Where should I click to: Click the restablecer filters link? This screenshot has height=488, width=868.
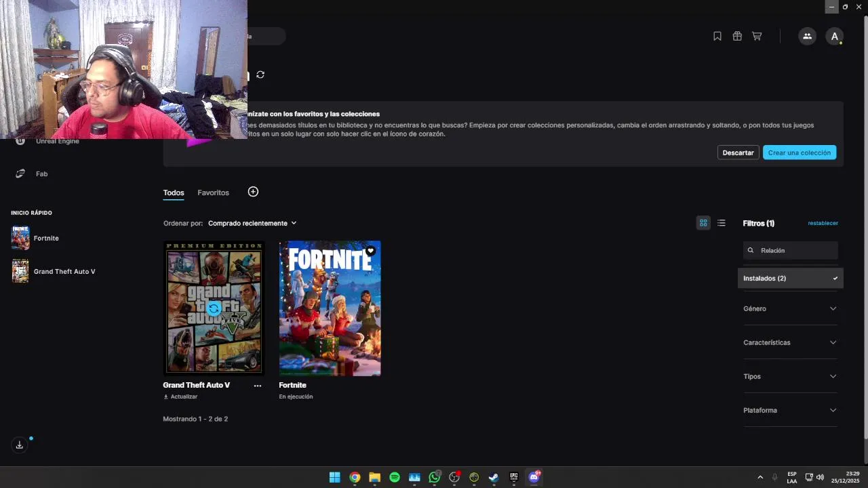pos(823,223)
